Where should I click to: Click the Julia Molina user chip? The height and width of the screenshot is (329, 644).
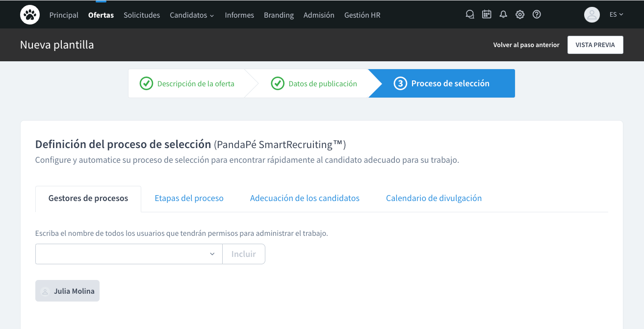click(67, 291)
